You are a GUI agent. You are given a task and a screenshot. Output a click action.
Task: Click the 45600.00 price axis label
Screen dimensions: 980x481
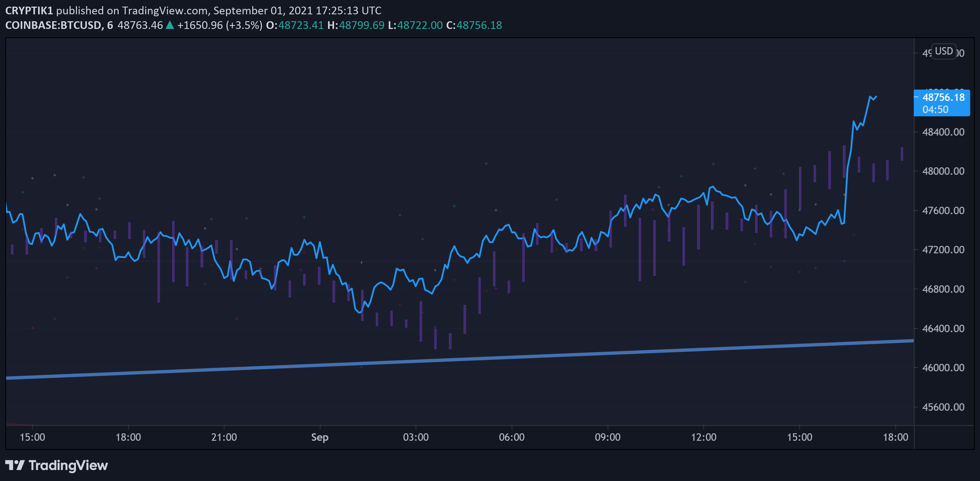pos(943,407)
